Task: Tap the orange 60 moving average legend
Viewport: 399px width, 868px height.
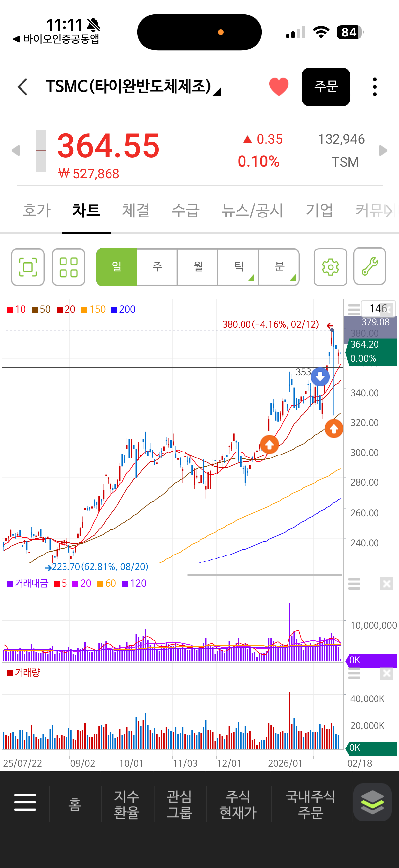Action: tap(107, 583)
